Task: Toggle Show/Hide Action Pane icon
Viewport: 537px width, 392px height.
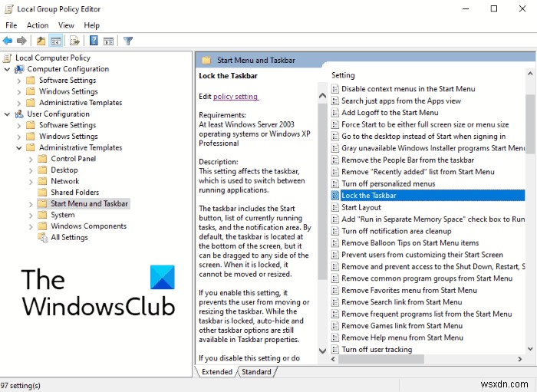Action: click(109, 41)
